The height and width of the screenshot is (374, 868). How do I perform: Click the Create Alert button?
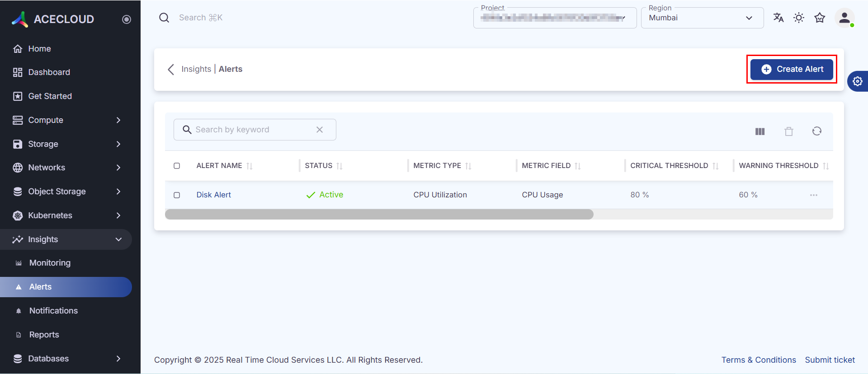792,70
